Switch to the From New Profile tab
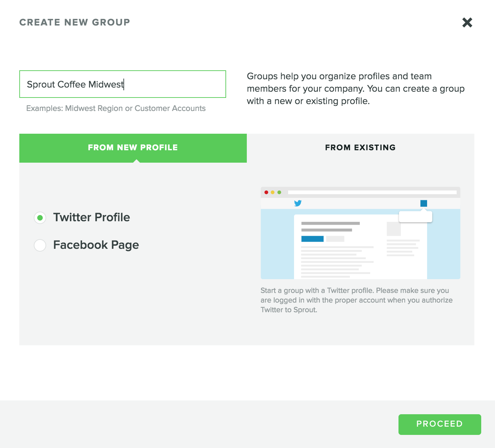 (133, 148)
